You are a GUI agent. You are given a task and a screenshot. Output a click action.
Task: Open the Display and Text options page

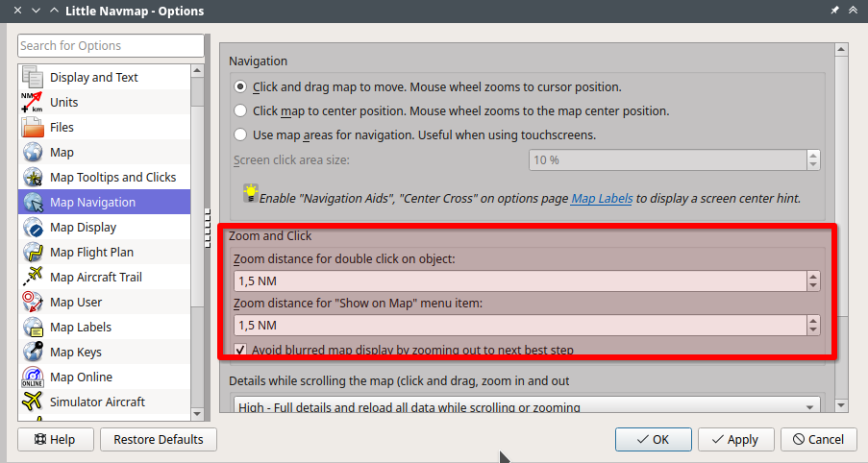tap(104, 77)
